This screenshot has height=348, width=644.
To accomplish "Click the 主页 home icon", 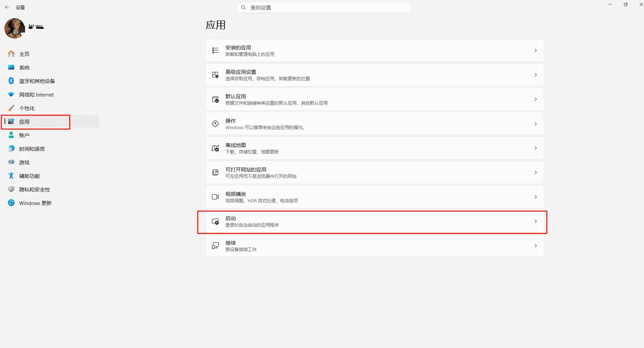I will tap(11, 54).
